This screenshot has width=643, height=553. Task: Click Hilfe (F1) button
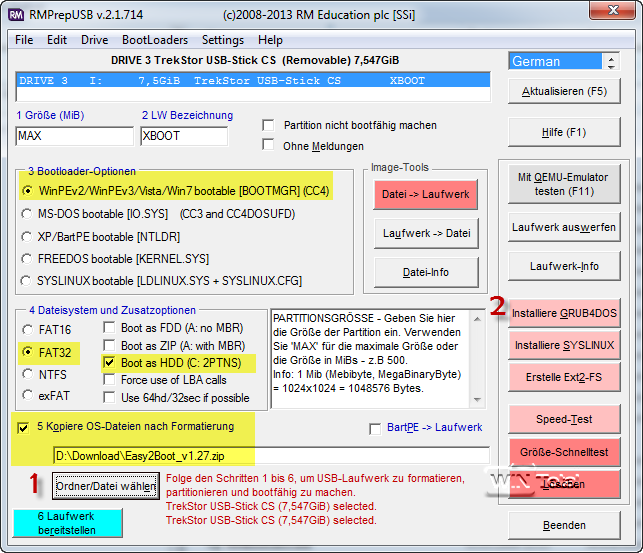[x=564, y=132]
